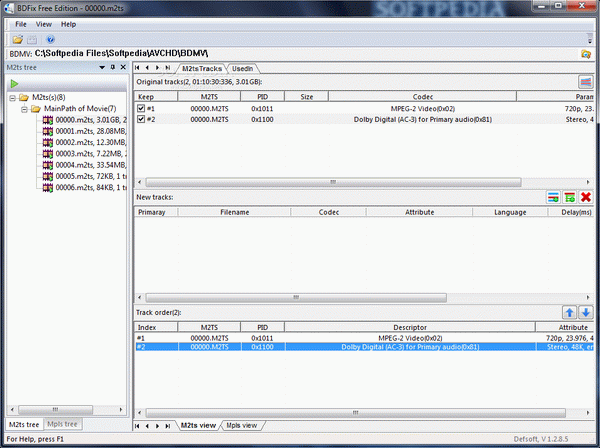Click Language column header in New tracks
The width and height of the screenshot is (600, 448).
(510, 212)
